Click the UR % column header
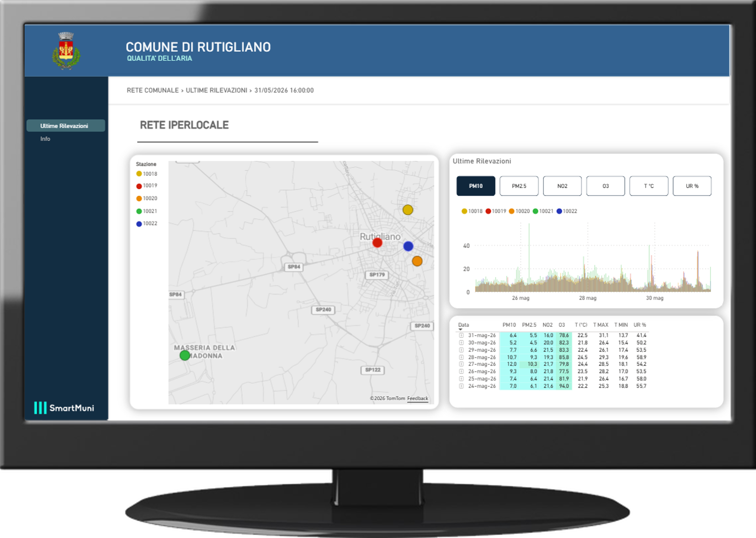 (x=640, y=325)
